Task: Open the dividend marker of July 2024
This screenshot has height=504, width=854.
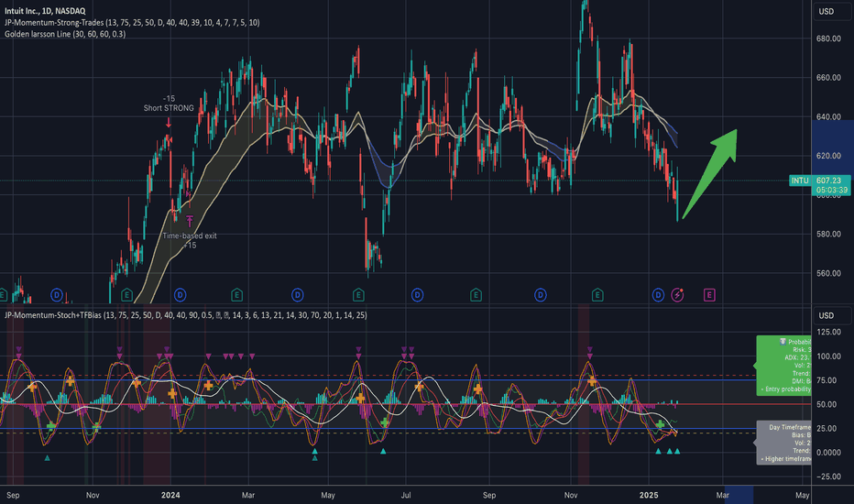Action: 417,295
